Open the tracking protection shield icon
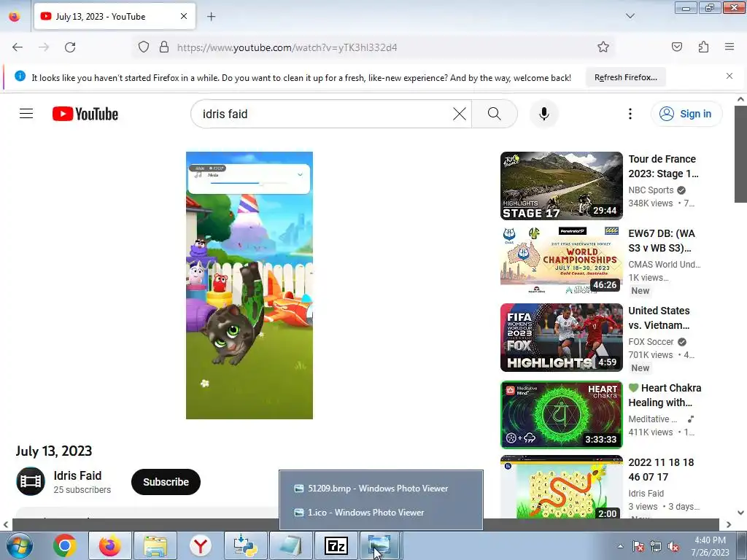Image resolution: width=747 pixels, height=560 pixels. click(144, 47)
